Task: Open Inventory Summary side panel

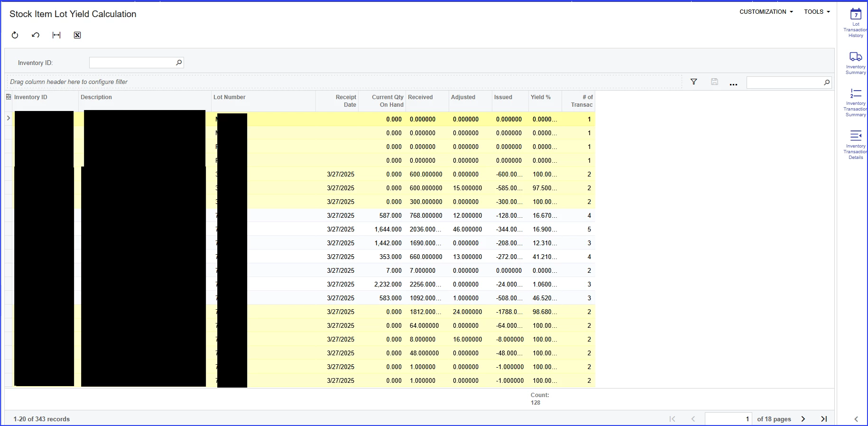Action: [x=856, y=63]
